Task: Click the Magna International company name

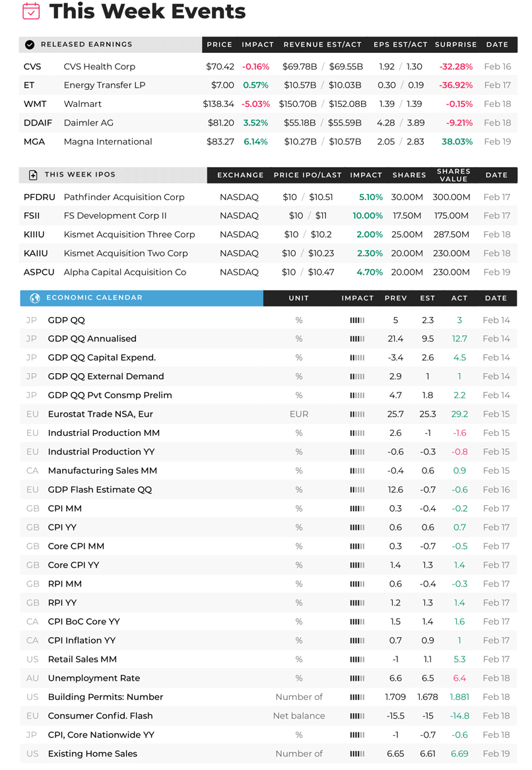Action: point(108,142)
